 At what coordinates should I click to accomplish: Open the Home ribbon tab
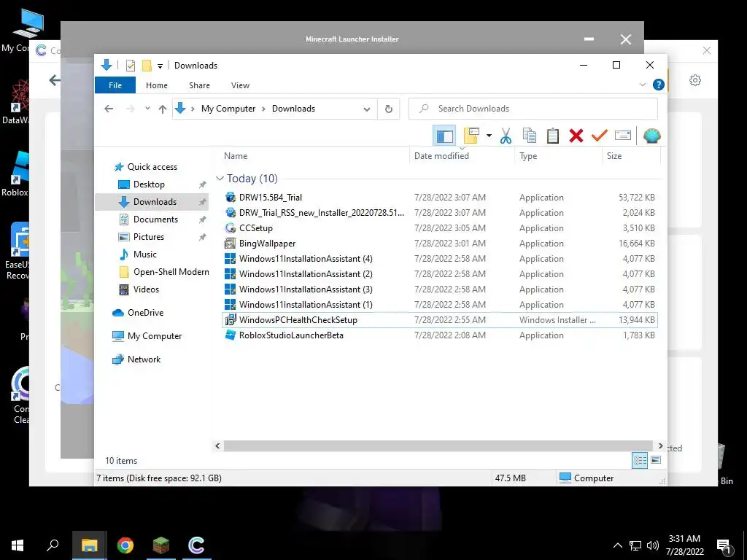click(157, 85)
